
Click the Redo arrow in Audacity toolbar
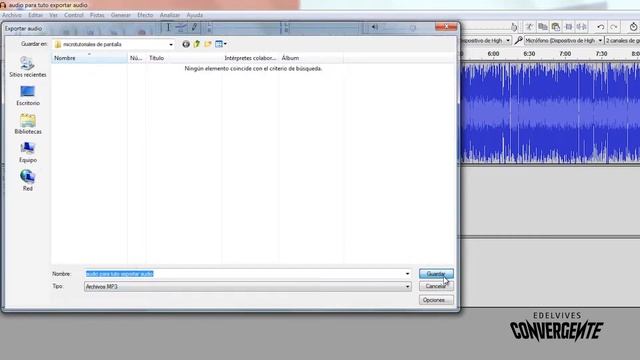point(614,27)
